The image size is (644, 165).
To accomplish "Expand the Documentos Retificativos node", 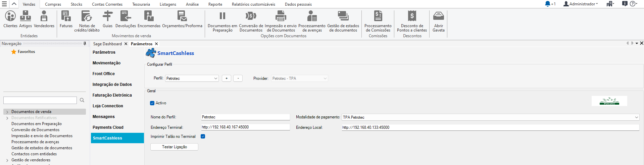I will [7, 118].
